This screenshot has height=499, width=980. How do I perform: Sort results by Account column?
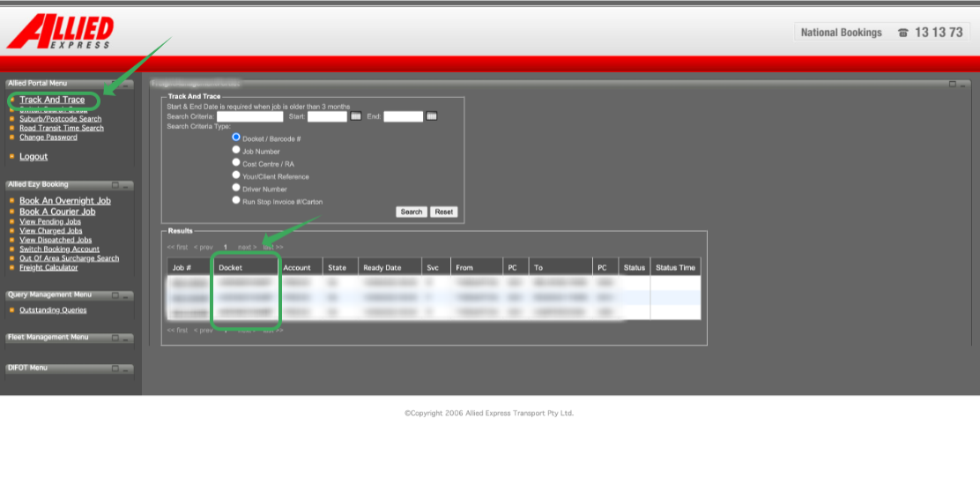tap(297, 268)
